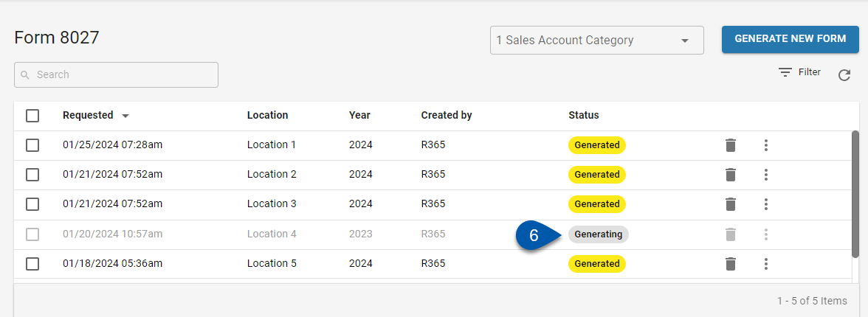Refresh the Form 8027 list
Viewport: 868px width, 317px height.
pyautogui.click(x=844, y=74)
